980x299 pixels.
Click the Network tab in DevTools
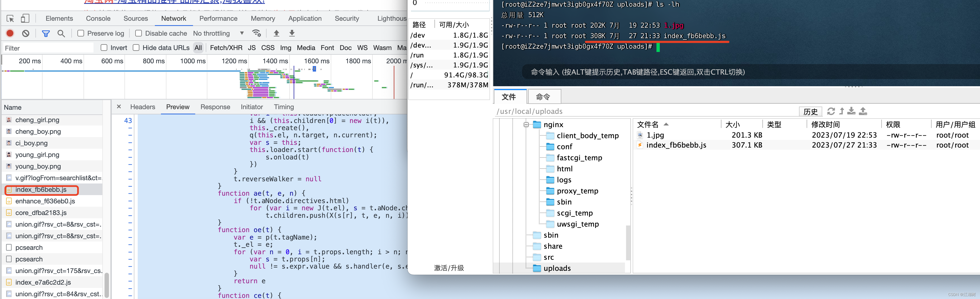click(x=174, y=19)
